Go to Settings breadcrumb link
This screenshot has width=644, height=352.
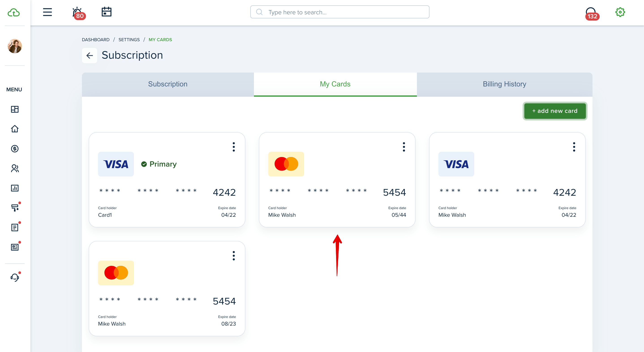tap(129, 40)
